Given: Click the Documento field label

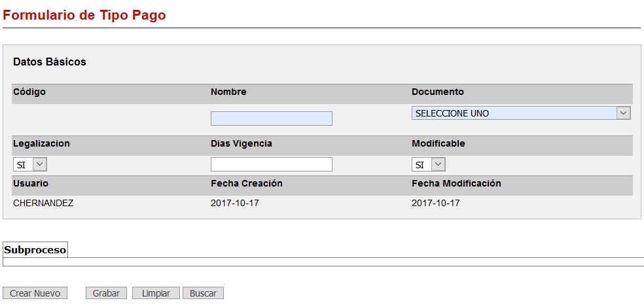Looking at the screenshot, I should 437,92.
